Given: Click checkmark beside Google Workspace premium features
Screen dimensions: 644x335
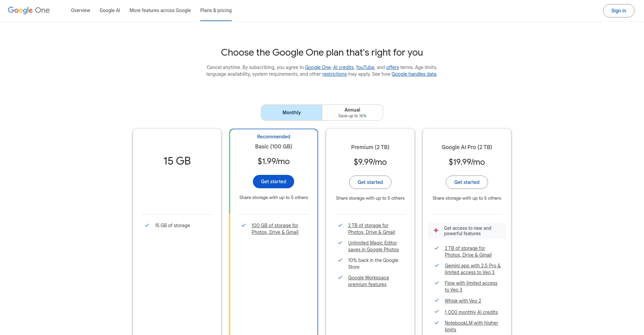Looking at the screenshot, I should (340, 278).
